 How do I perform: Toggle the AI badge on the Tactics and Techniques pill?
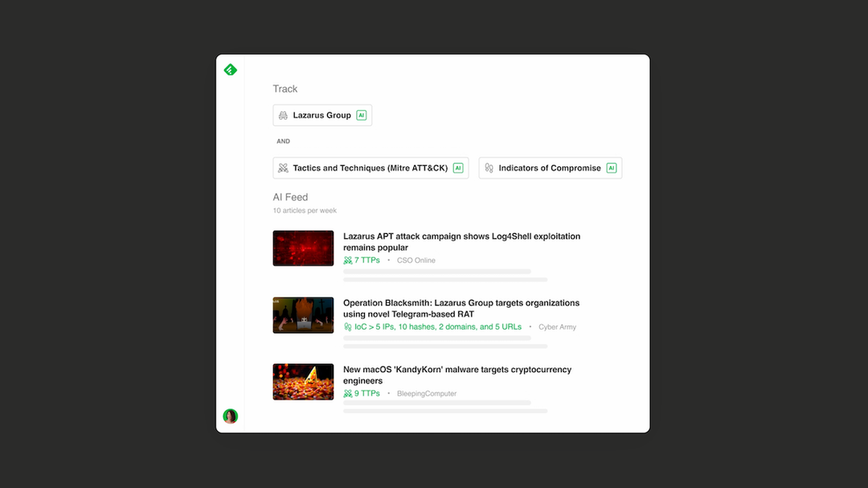click(457, 167)
